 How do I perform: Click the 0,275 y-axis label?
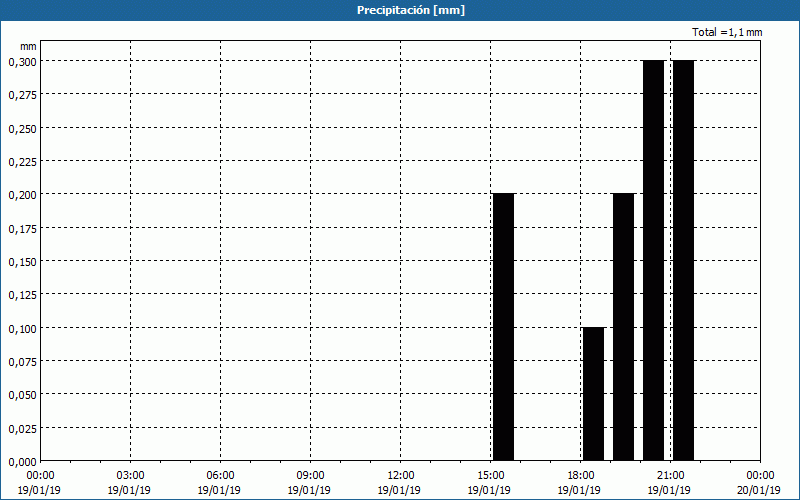tap(22, 95)
